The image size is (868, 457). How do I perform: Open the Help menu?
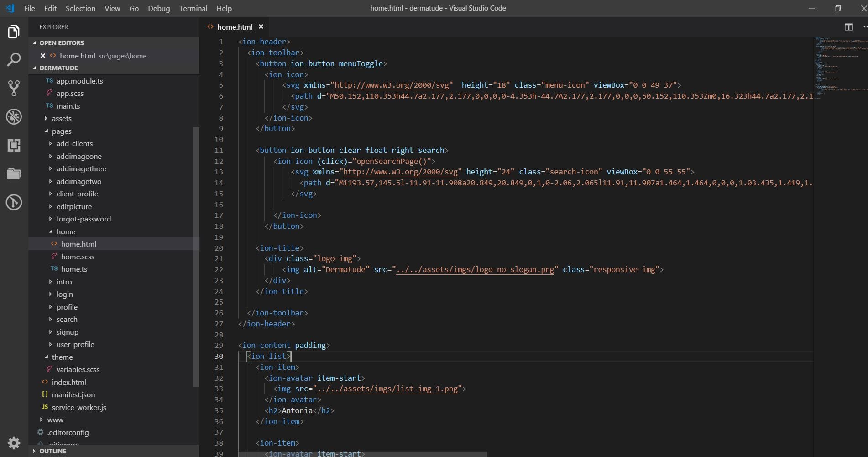pos(224,8)
